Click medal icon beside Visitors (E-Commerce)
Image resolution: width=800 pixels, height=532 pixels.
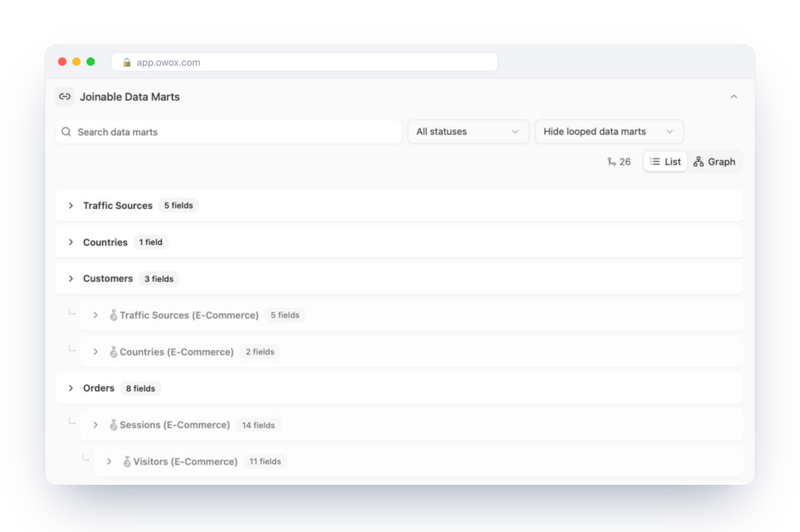[127, 461]
